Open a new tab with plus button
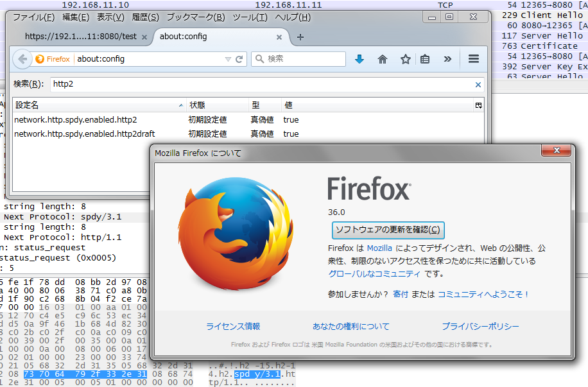 tap(300, 37)
